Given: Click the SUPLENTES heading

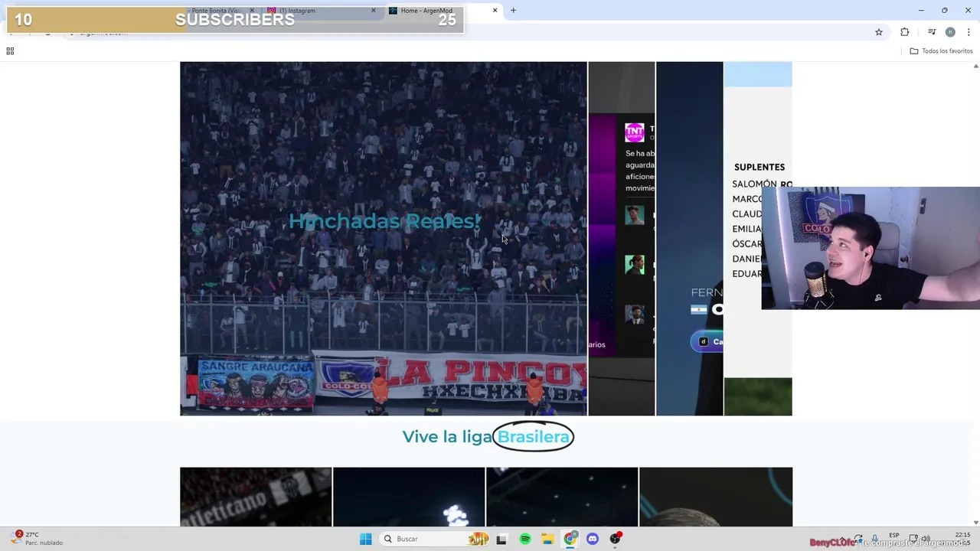Looking at the screenshot, I should (759, 167).
